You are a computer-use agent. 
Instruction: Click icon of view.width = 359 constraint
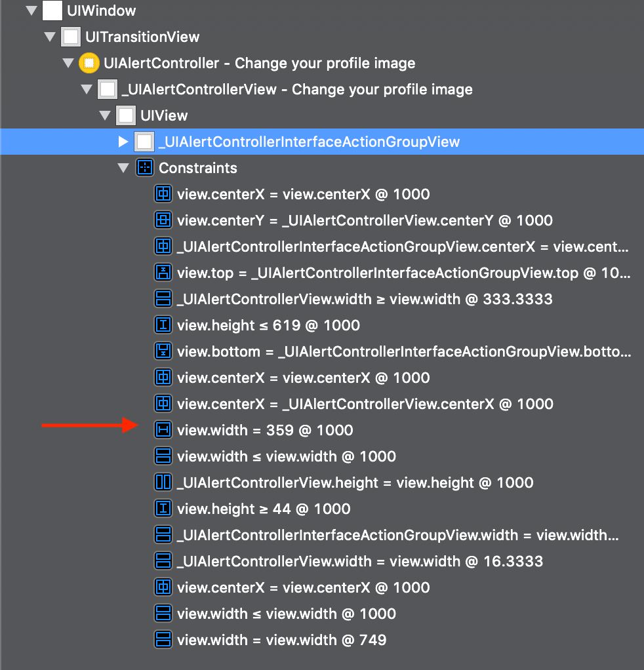tap(163, 430)
